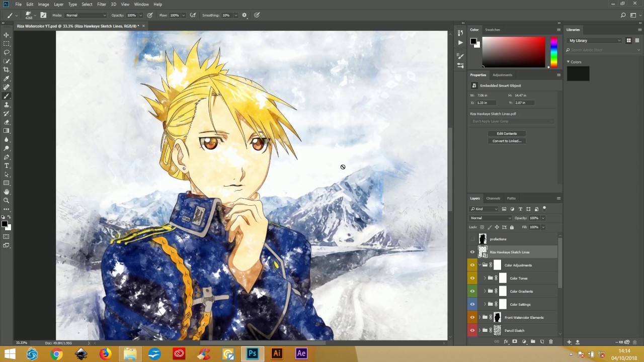
Task: Select the Pen tool
Action: coord(7,157)
